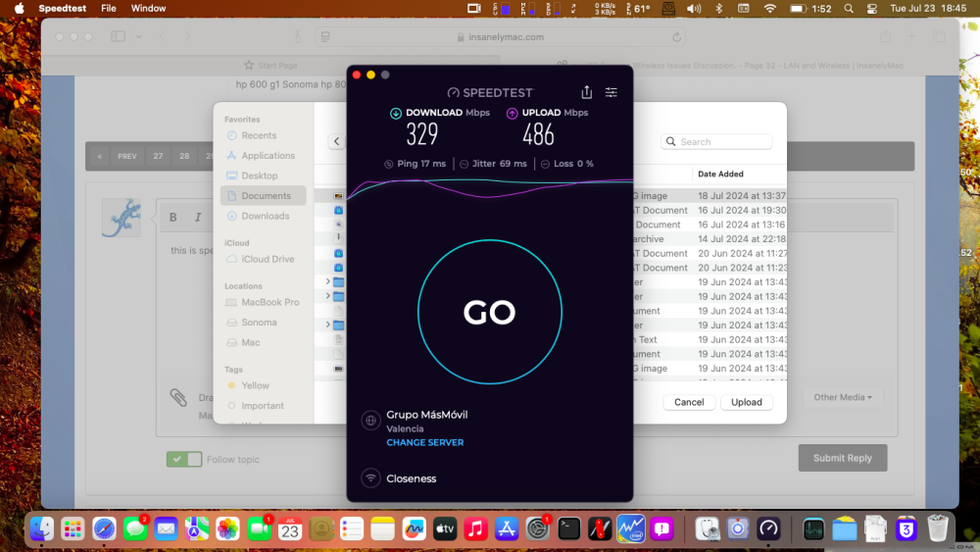Select the Mac volume in Locations
The image size is (980, 552).
pos(263,342)
